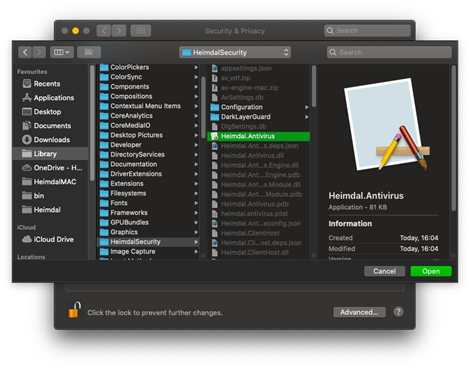
Task: Select the CoreMediaIO folder
Action: click(x=148, y=125)
